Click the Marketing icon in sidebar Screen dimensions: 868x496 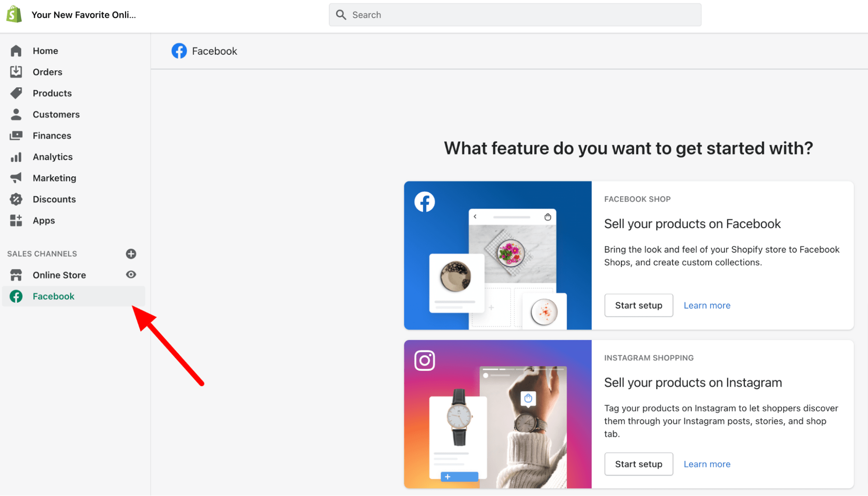click(x=17, y=178)
